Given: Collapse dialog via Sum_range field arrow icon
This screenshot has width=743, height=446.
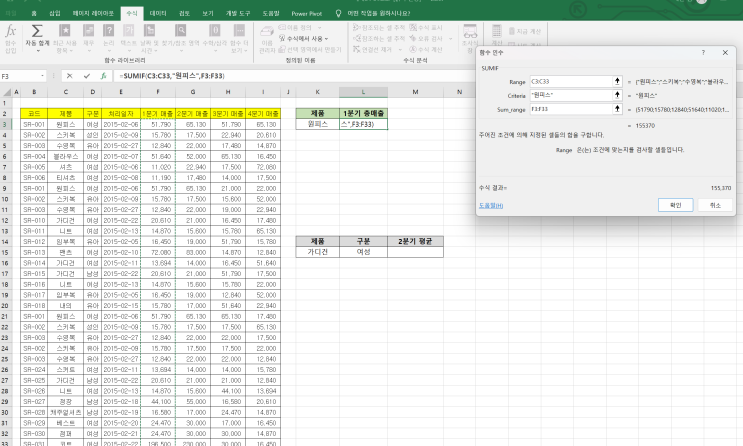Looking at the screenshot, I should click(617, 109).
